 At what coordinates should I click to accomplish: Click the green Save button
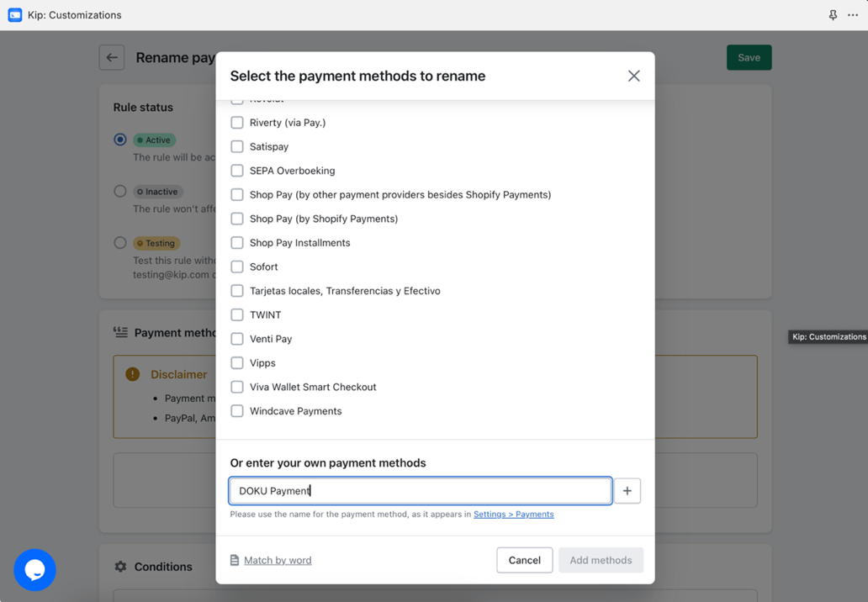749,57
